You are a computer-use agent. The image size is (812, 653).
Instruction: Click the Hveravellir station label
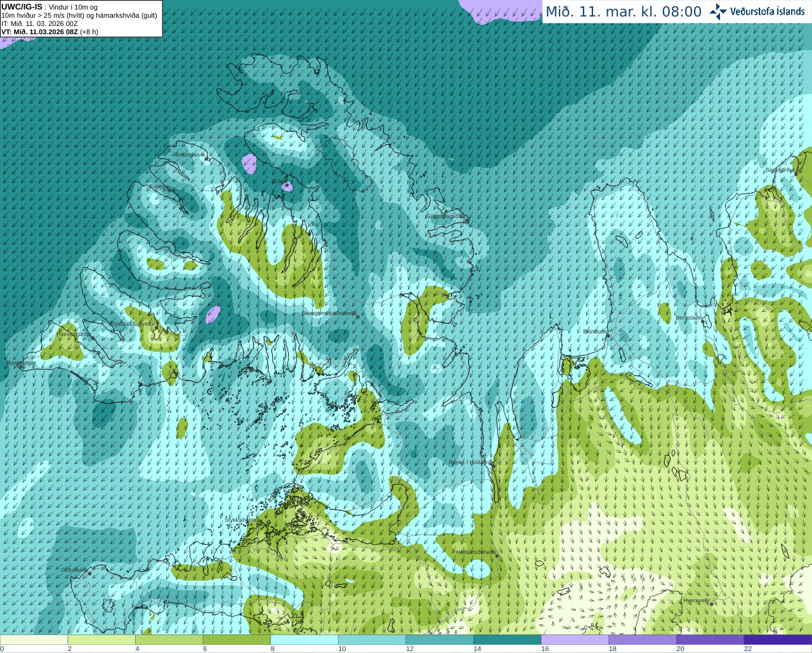point(696,600)
